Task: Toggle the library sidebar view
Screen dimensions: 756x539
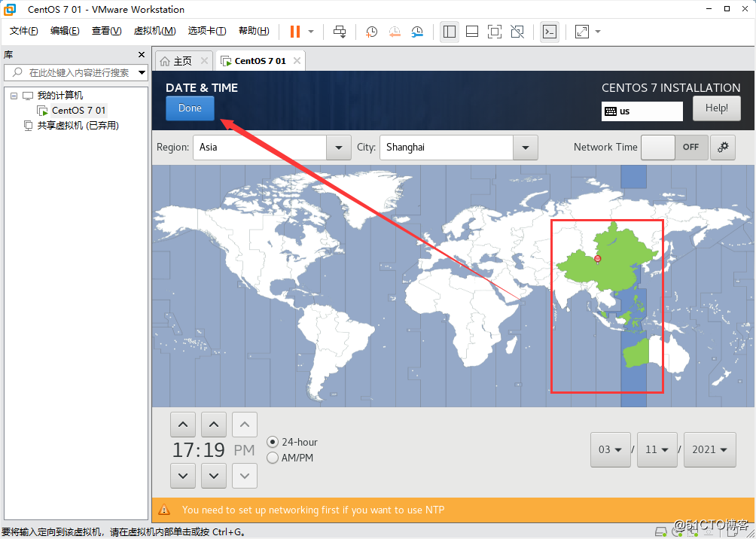Action: click(450, 32)
